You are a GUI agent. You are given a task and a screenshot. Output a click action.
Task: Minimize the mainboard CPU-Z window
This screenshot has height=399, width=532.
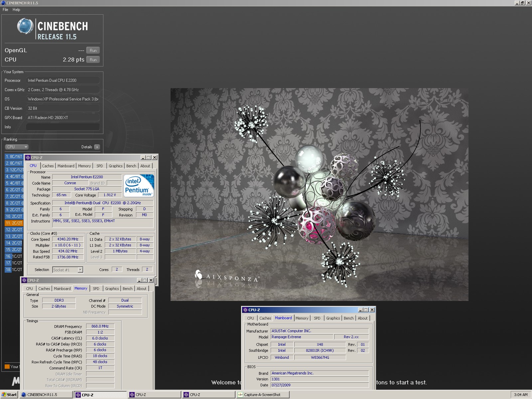click(x=360, y=310)
